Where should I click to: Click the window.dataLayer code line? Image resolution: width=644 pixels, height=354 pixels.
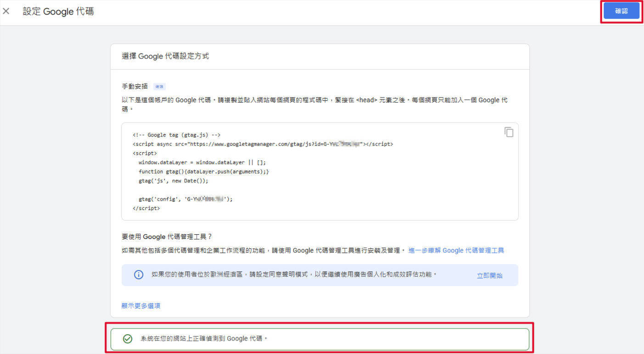(202, 162)
